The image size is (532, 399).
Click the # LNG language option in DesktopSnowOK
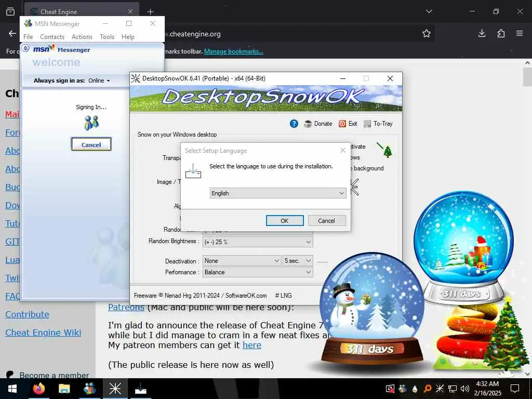284,296
